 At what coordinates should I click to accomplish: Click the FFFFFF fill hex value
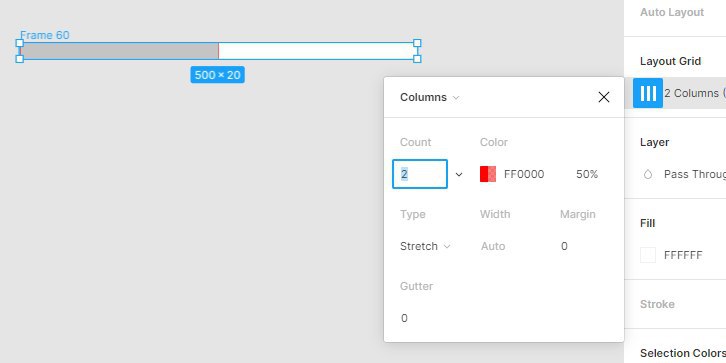click(683, 255)
